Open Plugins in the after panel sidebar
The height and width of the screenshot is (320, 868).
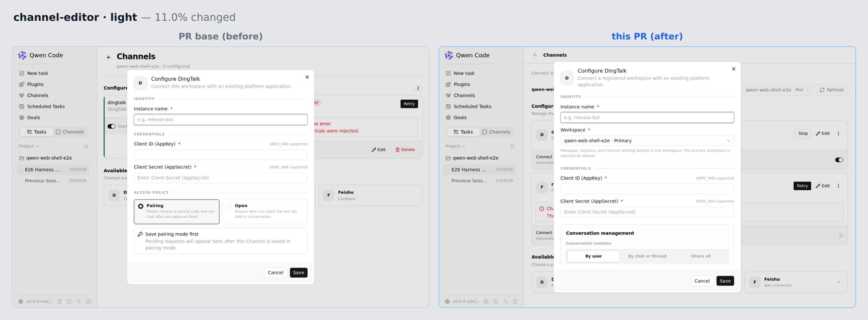pos(458,84)
